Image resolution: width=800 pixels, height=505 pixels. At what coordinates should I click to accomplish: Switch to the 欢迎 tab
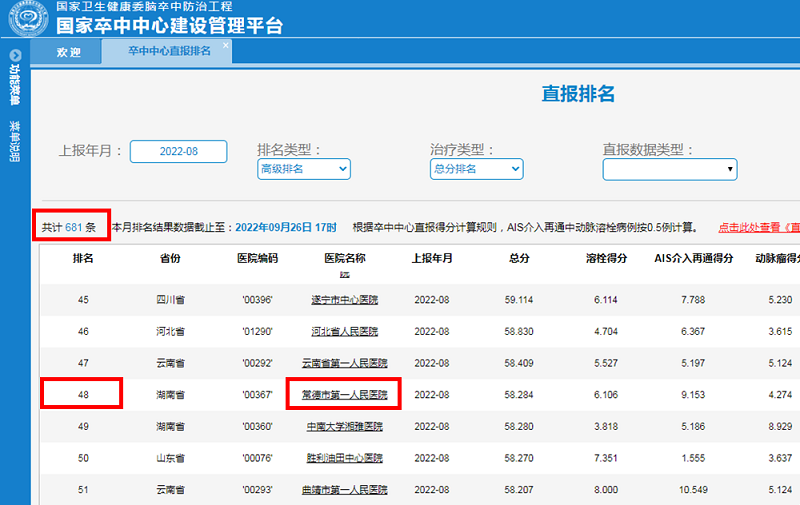69,52
